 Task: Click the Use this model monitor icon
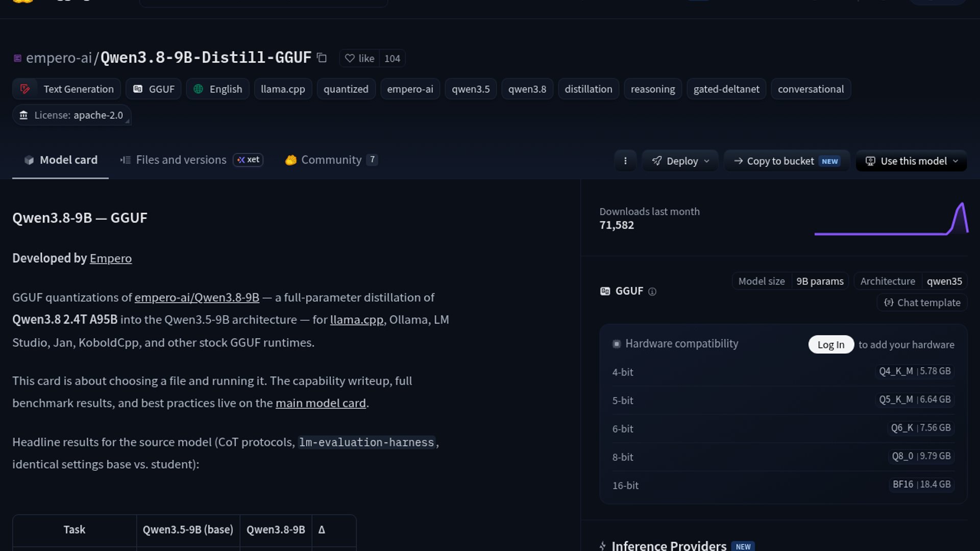pos(871,161)
